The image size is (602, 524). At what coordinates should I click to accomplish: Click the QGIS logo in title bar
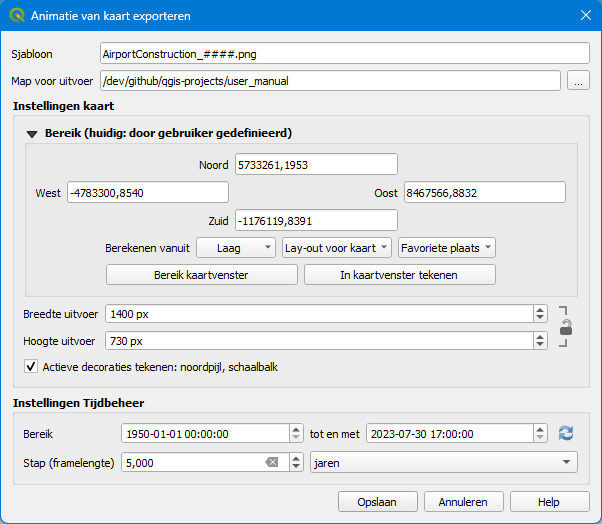click(16, 16)
